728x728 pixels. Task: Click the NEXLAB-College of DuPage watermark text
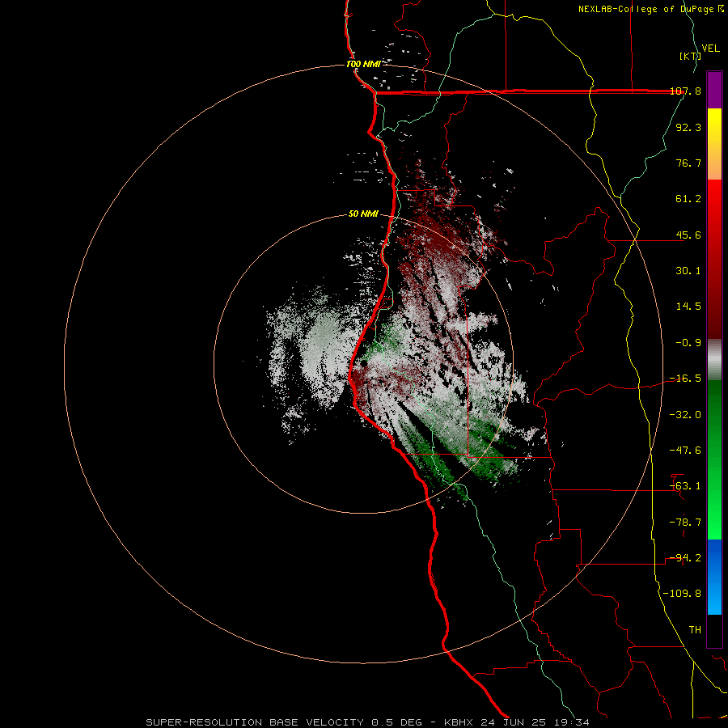650,9
